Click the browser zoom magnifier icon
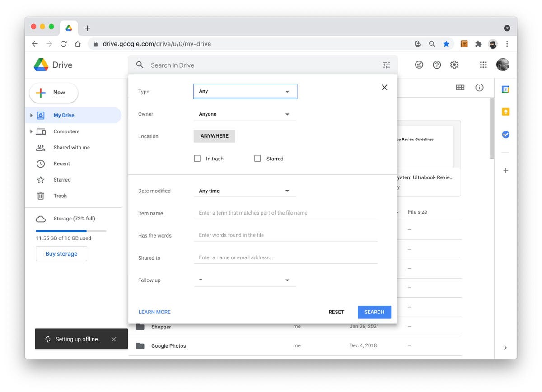542x392 pixels. coord(432,44)
